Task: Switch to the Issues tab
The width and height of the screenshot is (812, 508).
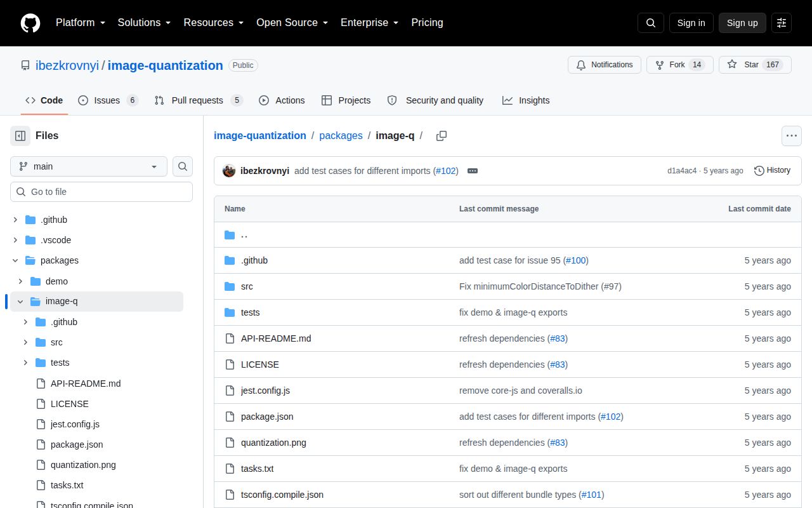Action: (x=108, y=100)
